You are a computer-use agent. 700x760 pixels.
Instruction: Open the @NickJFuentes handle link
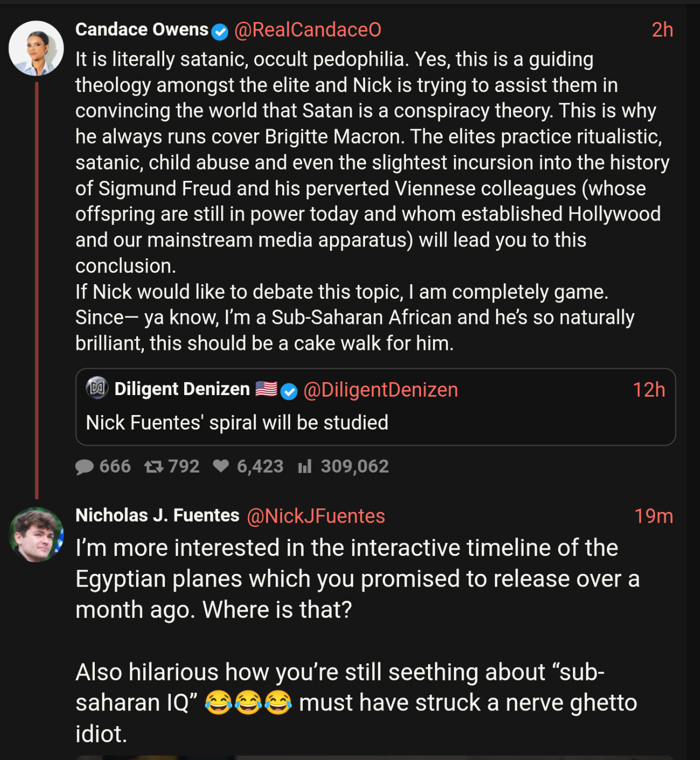[316, 516]
